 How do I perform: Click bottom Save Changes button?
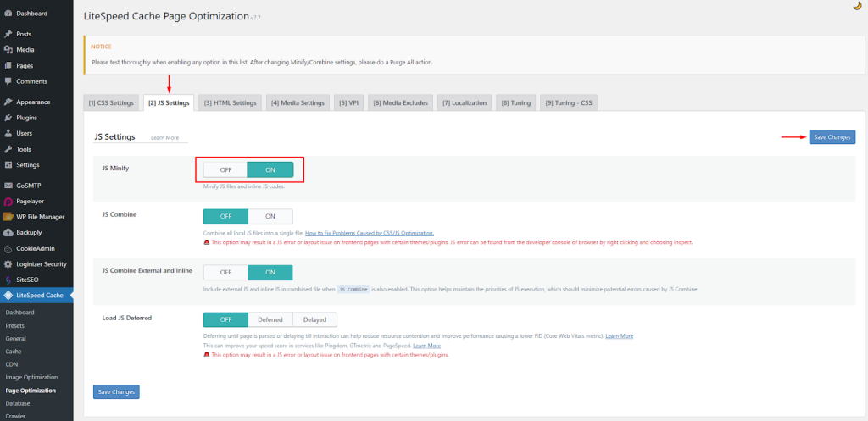pos(116,391)
